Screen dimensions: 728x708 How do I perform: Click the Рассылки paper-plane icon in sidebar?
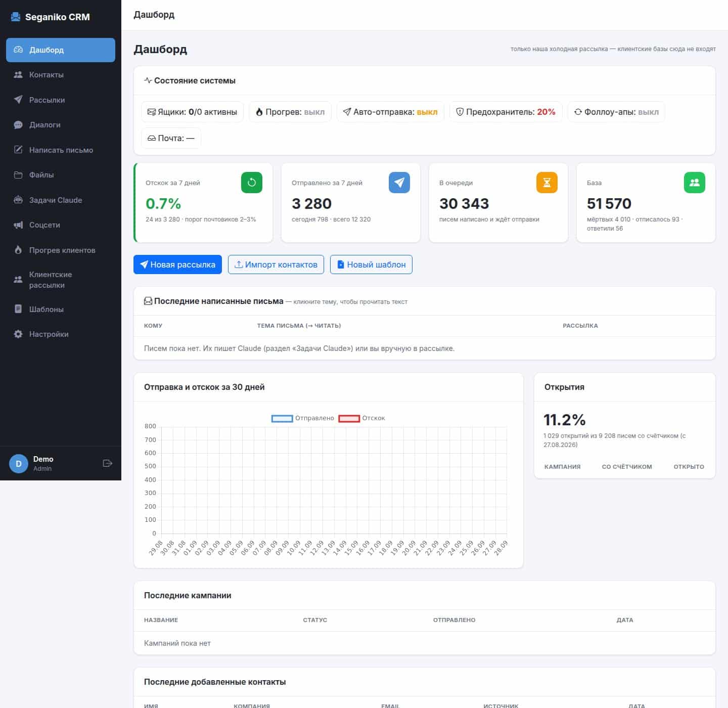(x=18, y=100)
